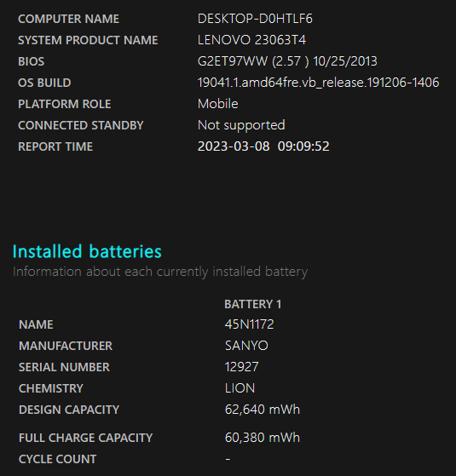456x476 pixels.
Task: Select the LENOVO 23063T4 product name text
Action: 251,40
